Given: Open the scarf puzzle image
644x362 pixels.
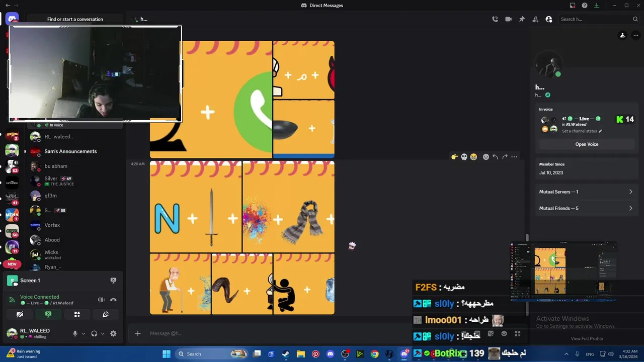Looking at the screenshot, I should click(x=288, y=207).
